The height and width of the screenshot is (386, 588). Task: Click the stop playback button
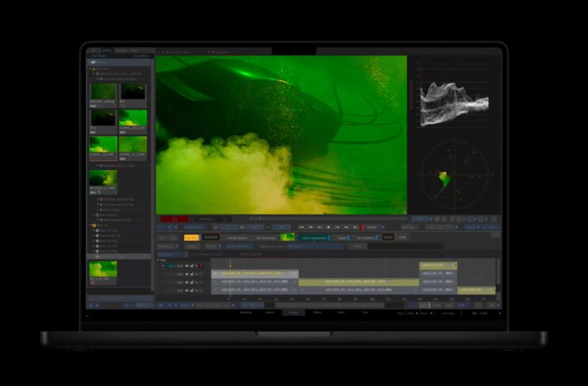pyautogui.click(x=328, y=227)
